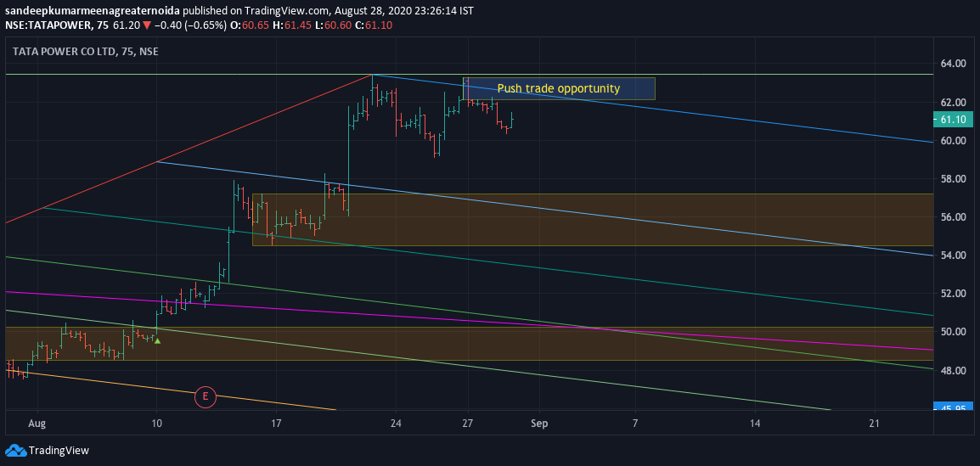Click the red down-triangle price change indicator
Screen dimensions: 980x466
tap(145, 25)
